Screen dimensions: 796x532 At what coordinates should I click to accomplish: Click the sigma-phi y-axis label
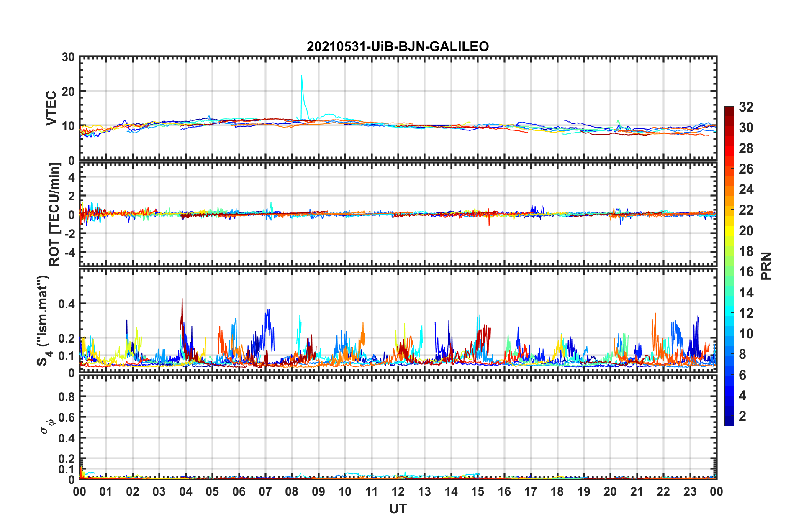[x=47, y=427]
